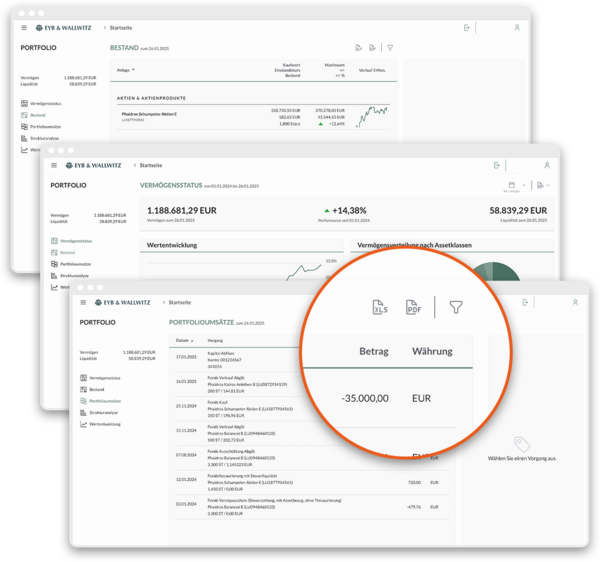Viewport: 600px width, 562px height.
Task: Click the large XLS export icon
Action: 379,308
